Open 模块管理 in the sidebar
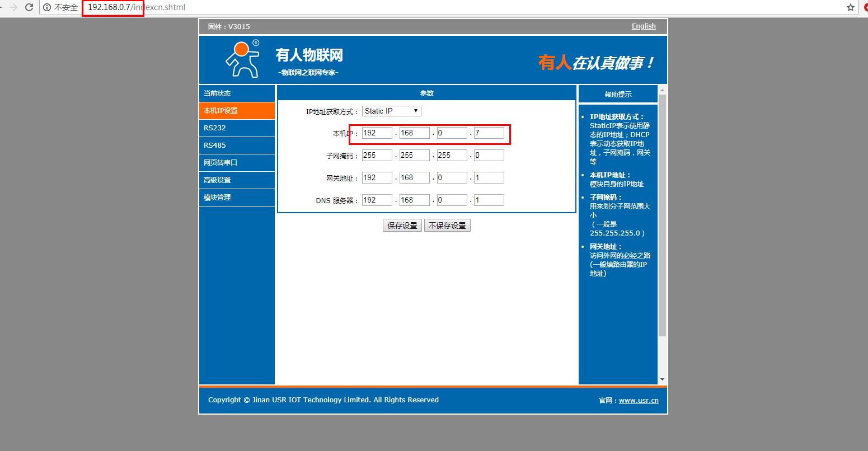 tap(237, 198)
